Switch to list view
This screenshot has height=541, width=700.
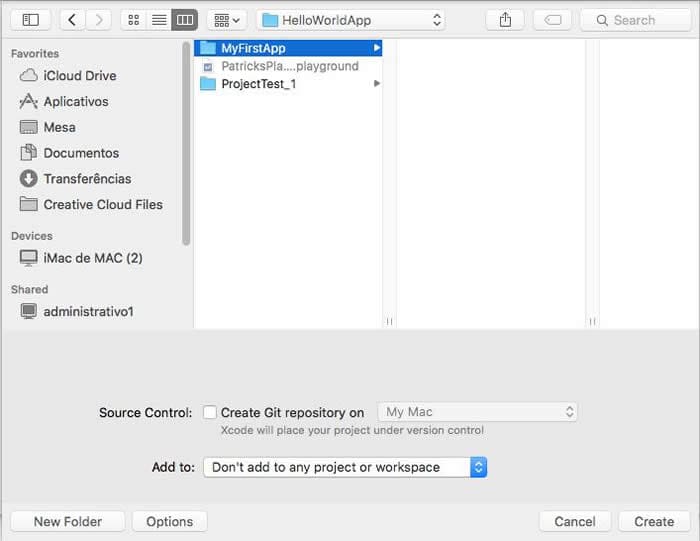pos(159,20)
